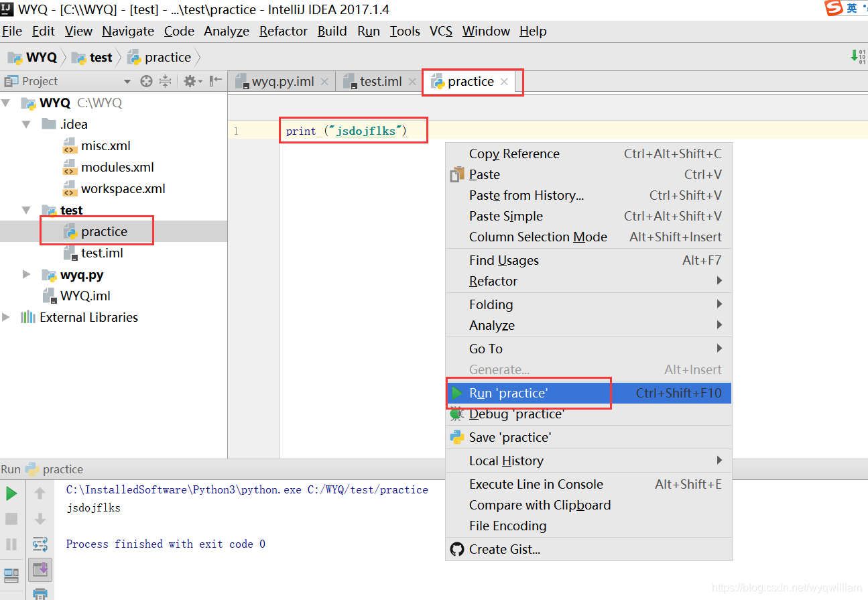Select Save 'practice' in context menu
The width and height of the screenshot is (868, 600).
pos(588,438)
